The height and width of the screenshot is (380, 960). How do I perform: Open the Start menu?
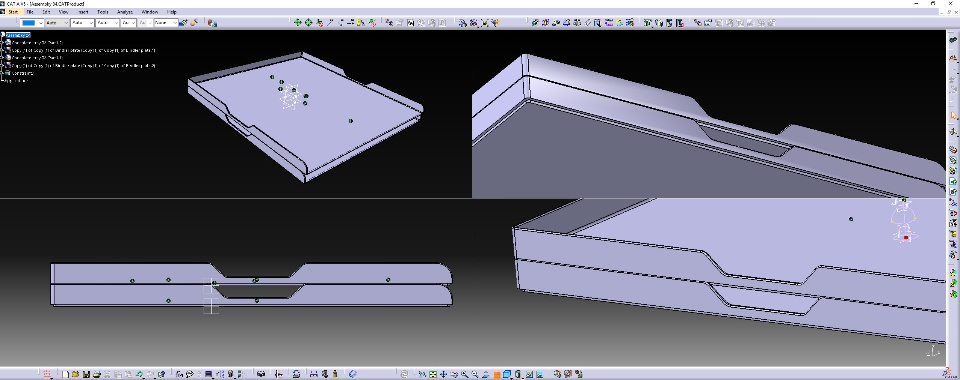(x=13, y=12)
